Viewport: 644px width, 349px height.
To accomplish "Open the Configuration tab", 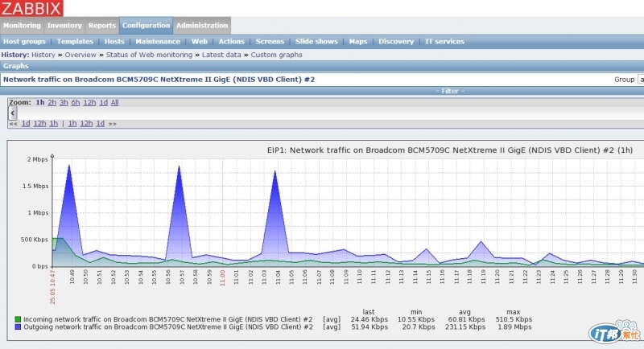I will (x=146, y=26).
